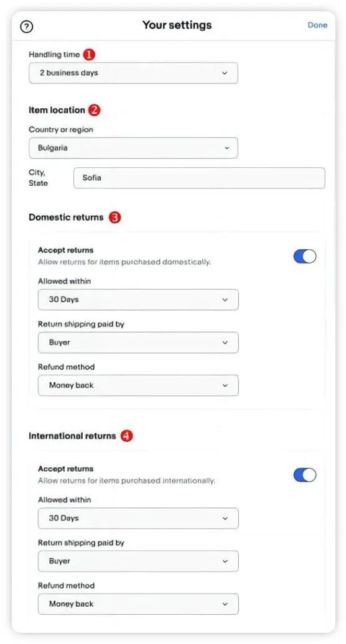Open international Allowed within 30 Days dropdown

coord(138,518)
